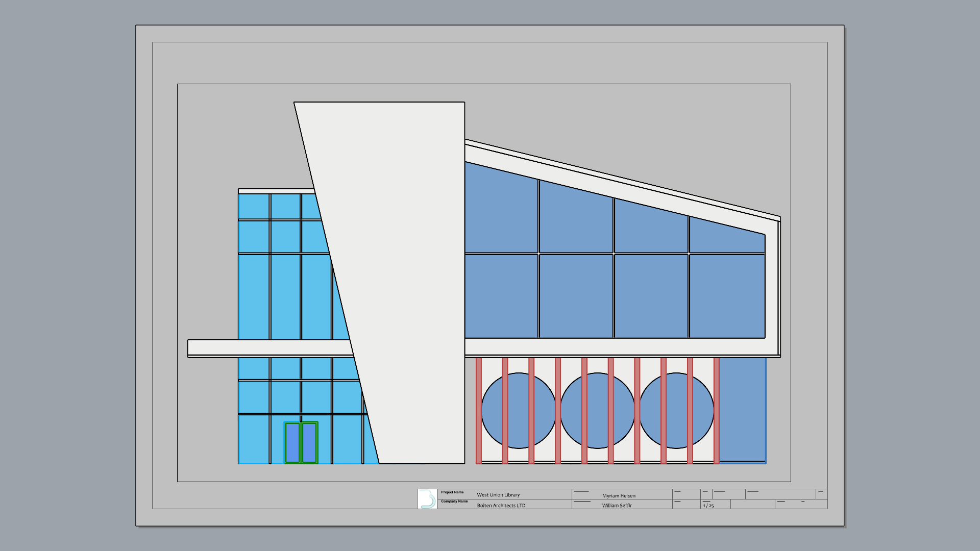Select the bottom-right large blue glass panel

(x=727, y=296)
